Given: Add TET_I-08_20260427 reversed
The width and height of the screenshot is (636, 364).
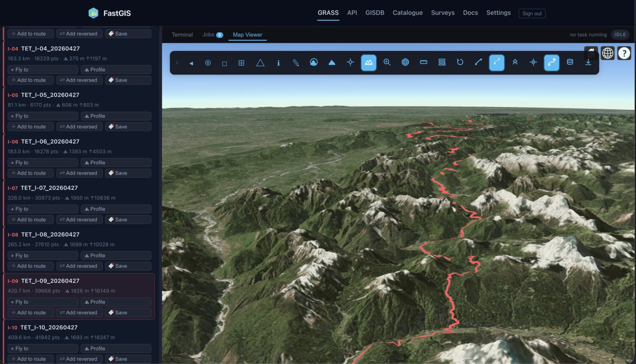Looking at the screenshot, I should 79,266.
